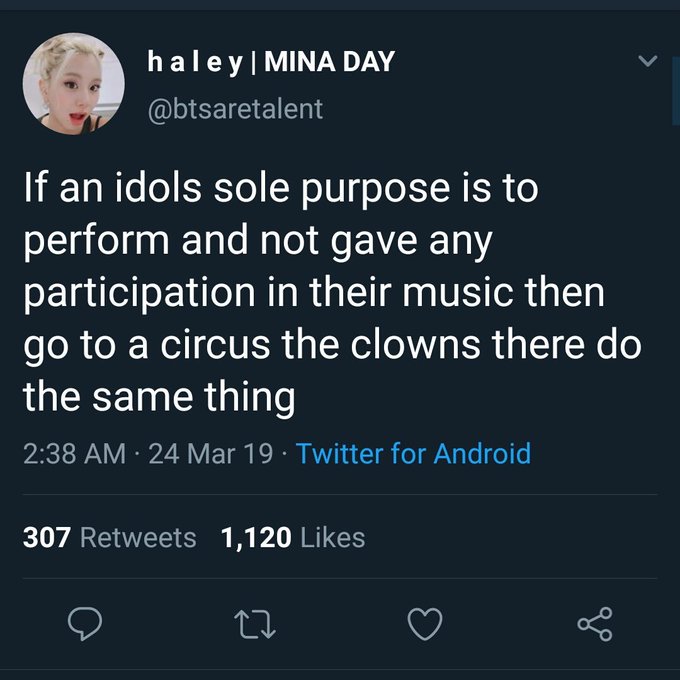680x680 pixels.
Task: Click the 'haley' part of display name
Action: tap(195, 62)
